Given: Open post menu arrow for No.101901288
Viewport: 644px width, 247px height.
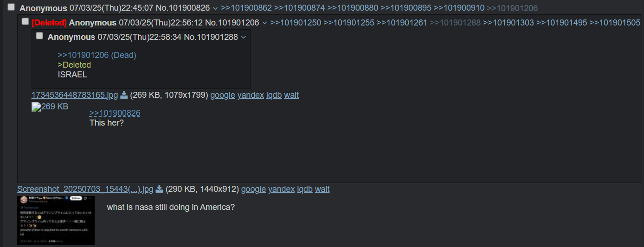Looking at the screenshot, I should coord(243,37).
